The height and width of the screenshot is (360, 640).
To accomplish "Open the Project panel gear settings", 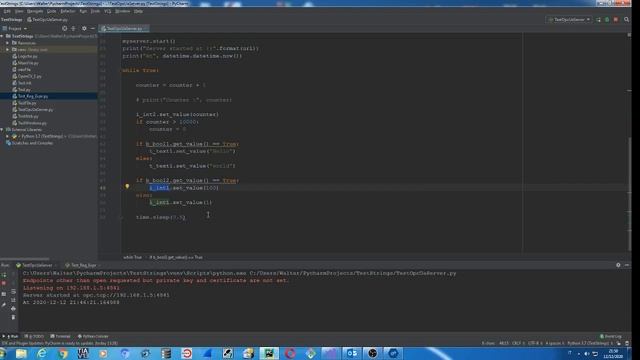I will (x=84, y=29).
